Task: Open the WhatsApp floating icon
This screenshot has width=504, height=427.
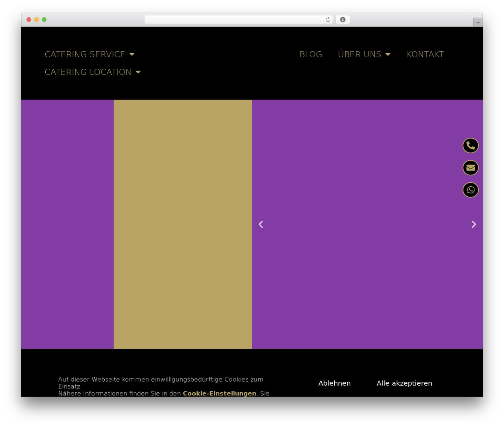Action: [x=471, y=190]
